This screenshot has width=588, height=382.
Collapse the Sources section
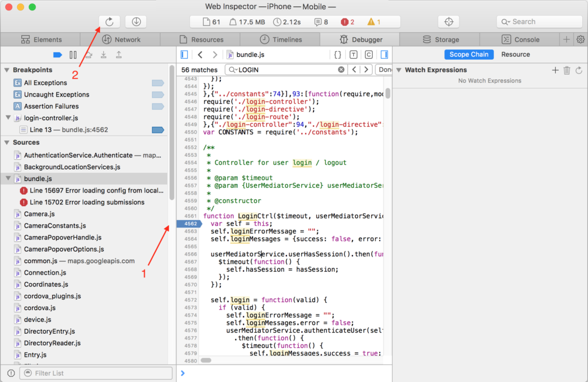(x=7, y=142)
